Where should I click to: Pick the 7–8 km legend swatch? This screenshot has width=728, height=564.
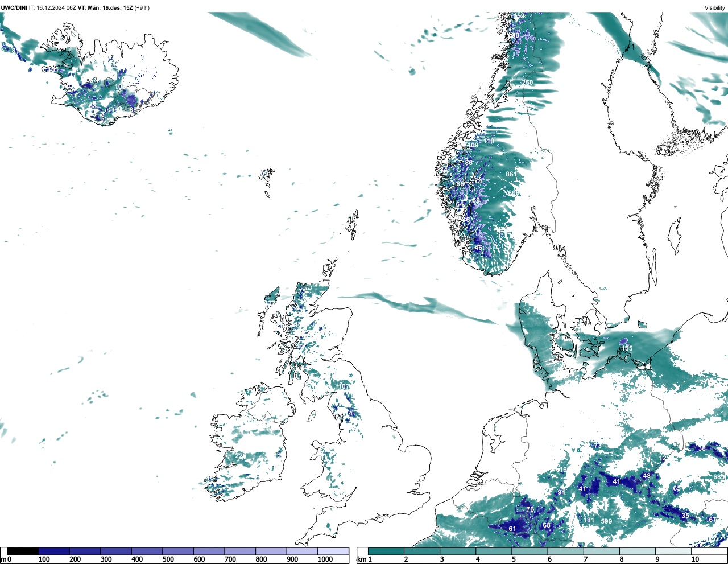click(602, 551)
